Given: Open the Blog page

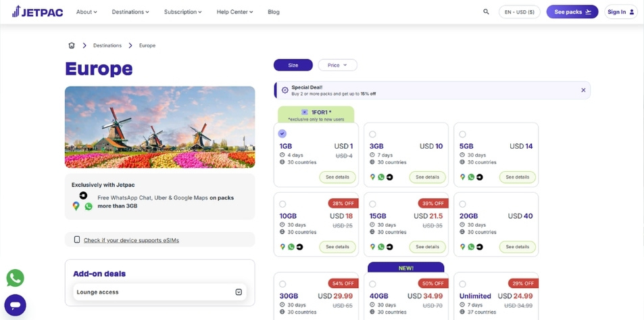Looking at the screenshot, I should (x=273, y=12).
